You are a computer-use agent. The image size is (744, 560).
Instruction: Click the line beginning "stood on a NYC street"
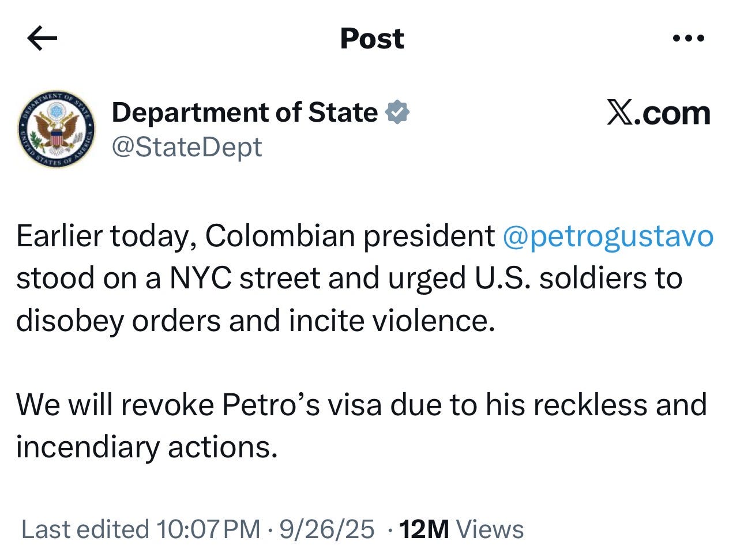349,278
